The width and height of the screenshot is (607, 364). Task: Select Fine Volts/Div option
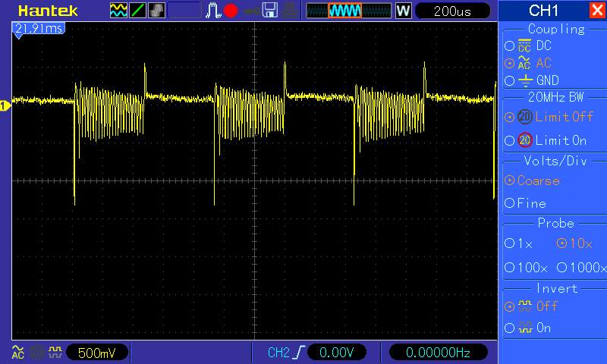(x=509, y=202)
